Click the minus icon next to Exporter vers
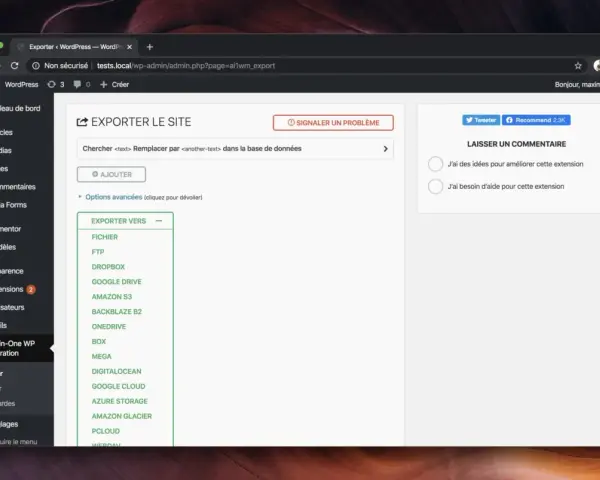 click(x=159, y=221)
